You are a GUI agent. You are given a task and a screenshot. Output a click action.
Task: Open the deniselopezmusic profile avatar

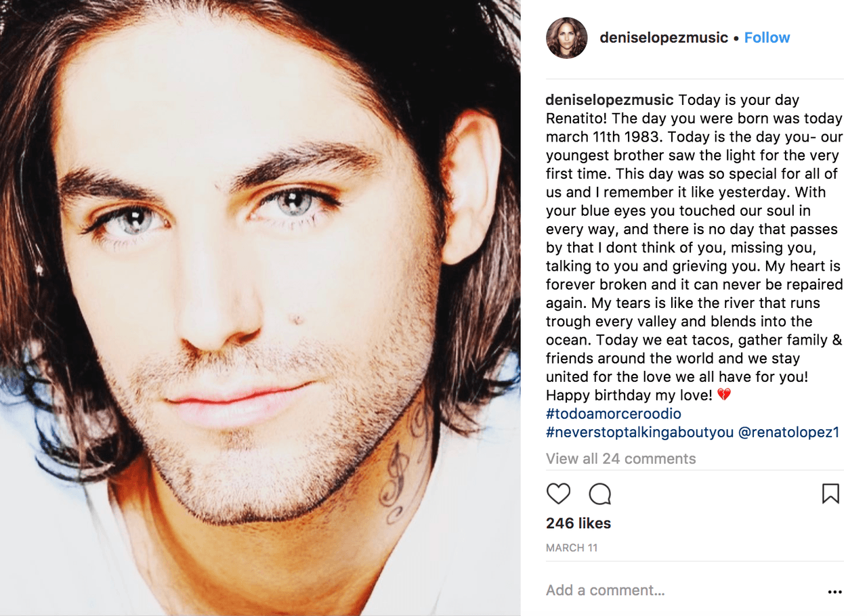point(566,38)
